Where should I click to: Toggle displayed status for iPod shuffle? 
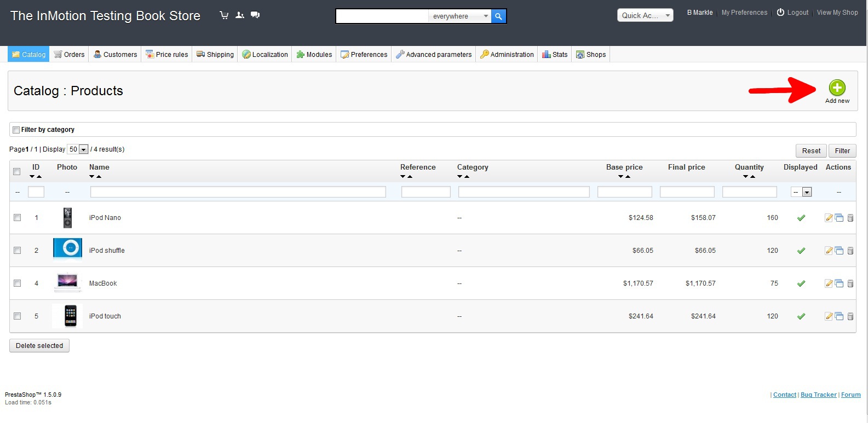click(x=801, y=251)
